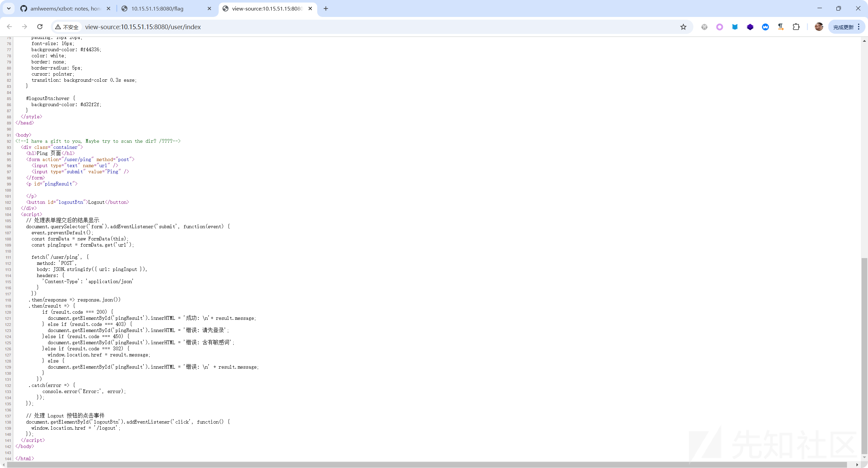
Task: Open a new tab with plus button
Action: coord(326,8)
